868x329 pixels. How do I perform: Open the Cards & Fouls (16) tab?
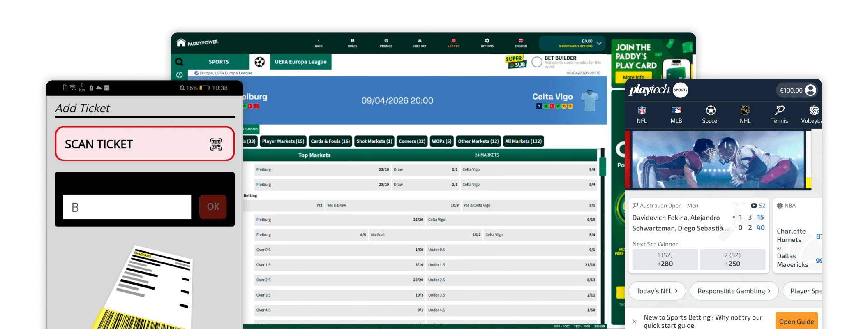click(x=330, y=141)
